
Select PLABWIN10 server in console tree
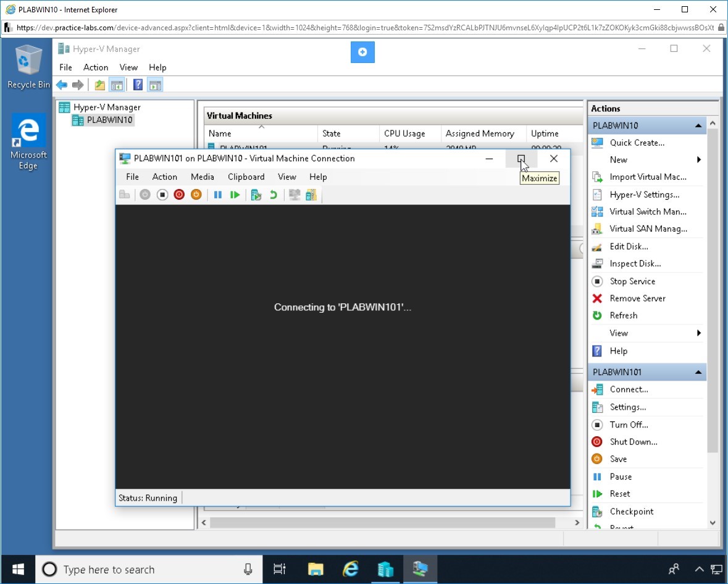[109, 120]
